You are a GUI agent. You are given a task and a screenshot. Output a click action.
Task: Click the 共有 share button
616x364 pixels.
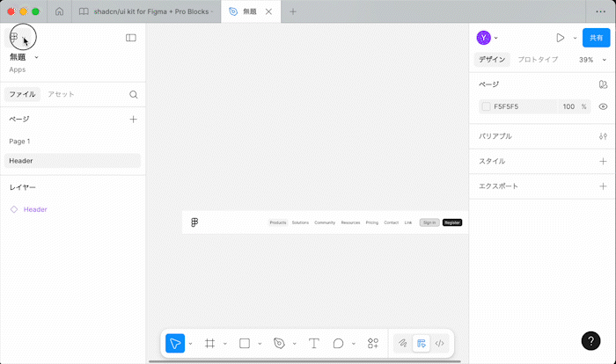[x=596, y=38]
